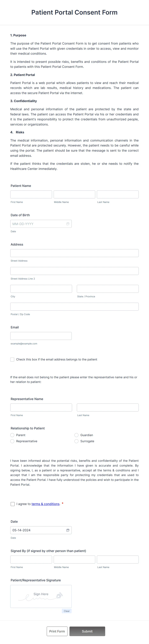This screenshot has height=644, width=149.
Task: Select the Email address input field
Action: (x=41, y=336)
